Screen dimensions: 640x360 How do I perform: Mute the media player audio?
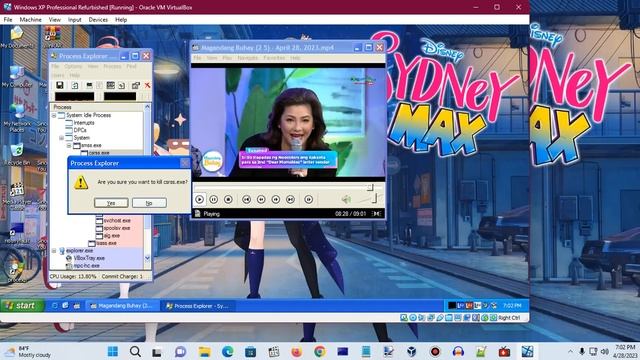[346, 199]
